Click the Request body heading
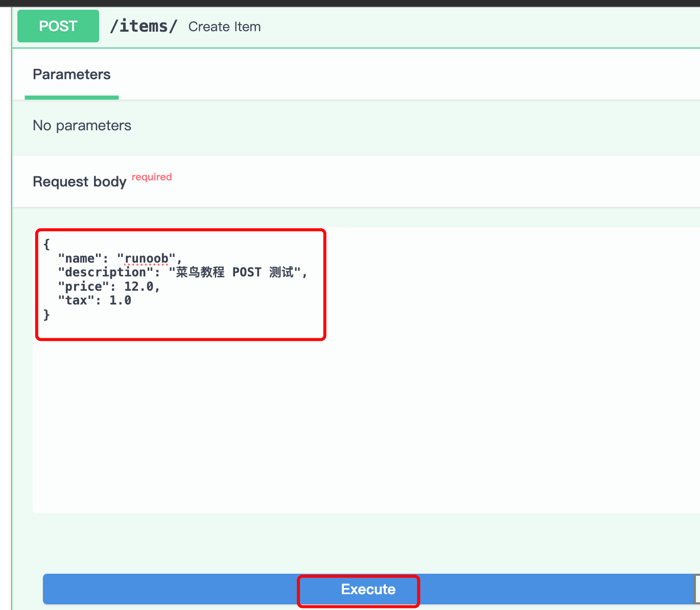Screen dimensions: 700x610 pos(79,182)
